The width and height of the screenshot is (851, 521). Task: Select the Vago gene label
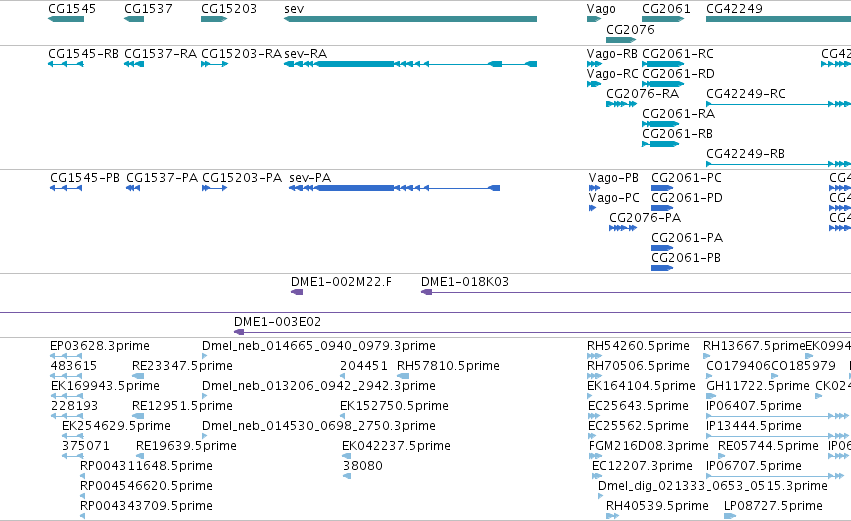601,9
